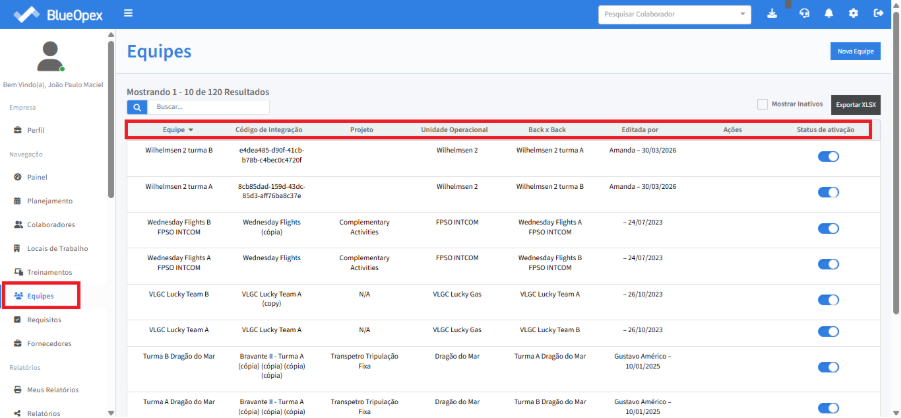Open Fornecedores in the sidebar

tap(49, 343)
